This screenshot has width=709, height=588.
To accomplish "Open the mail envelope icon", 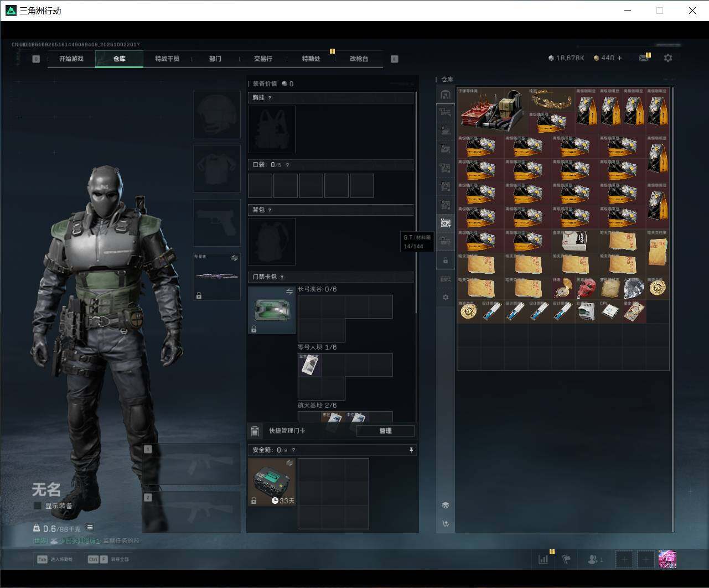I will (x=643, y=58).
